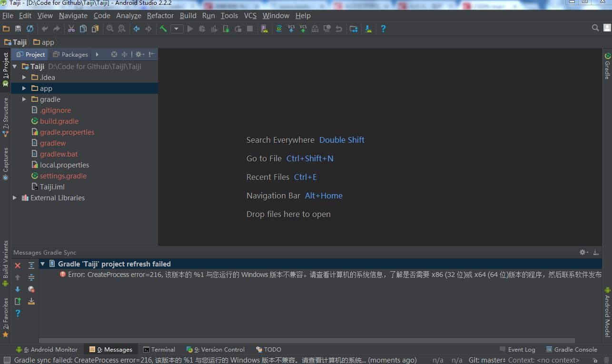Click the Debug bug icon

tap(202, 29)
